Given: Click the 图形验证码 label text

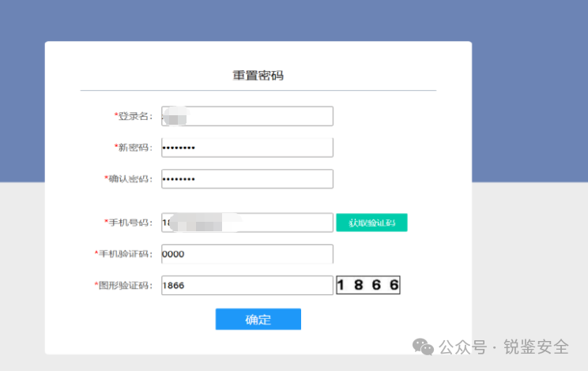Looking at the screenshot, I should (x=125, y=285).
